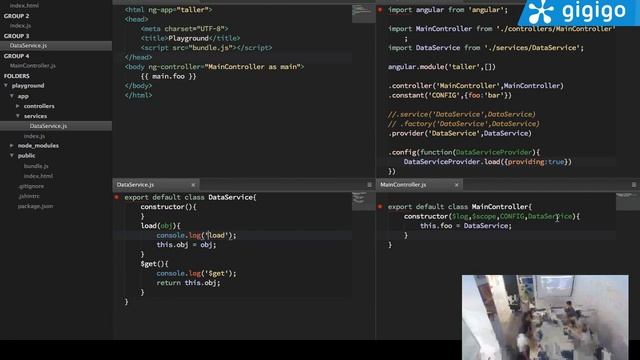The width and height of the screenshot is (640, 360).
Task: Click the 'return this.obj;' line
Action: (188, 283)
